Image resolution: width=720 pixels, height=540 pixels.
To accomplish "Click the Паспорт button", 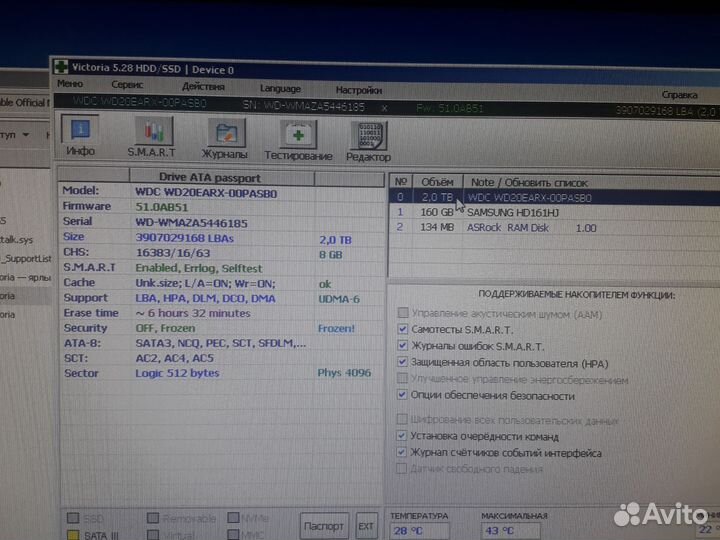I will pos(324,526).
